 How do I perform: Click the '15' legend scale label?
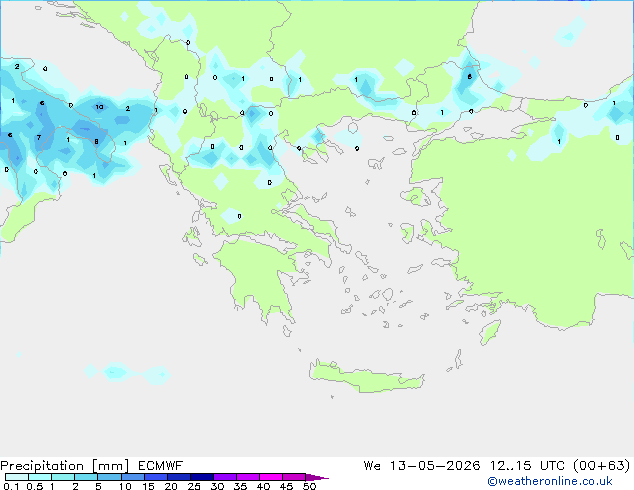[148, 486]
